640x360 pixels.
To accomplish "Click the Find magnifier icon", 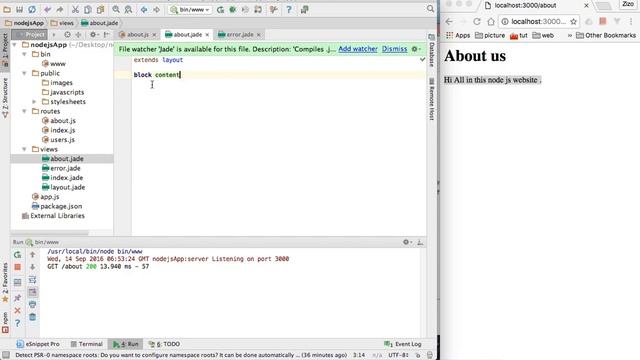I will point(116,9).
